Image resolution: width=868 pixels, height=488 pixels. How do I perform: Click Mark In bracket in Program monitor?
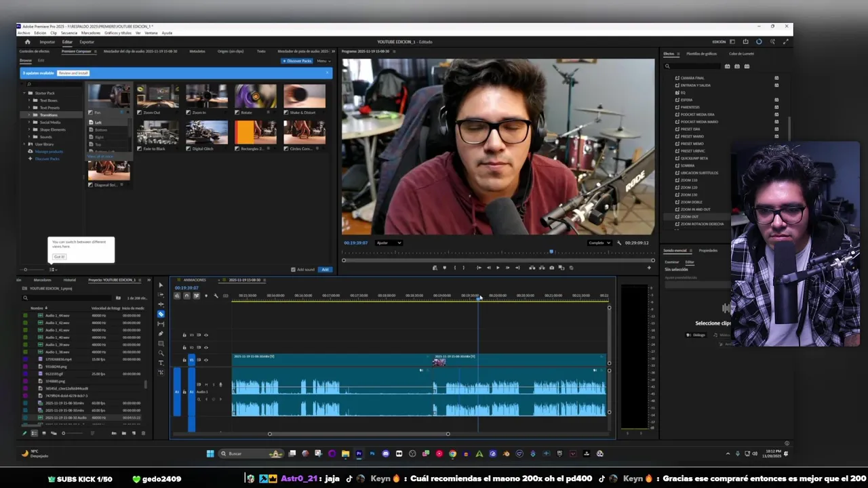click(x=454, y=268)
